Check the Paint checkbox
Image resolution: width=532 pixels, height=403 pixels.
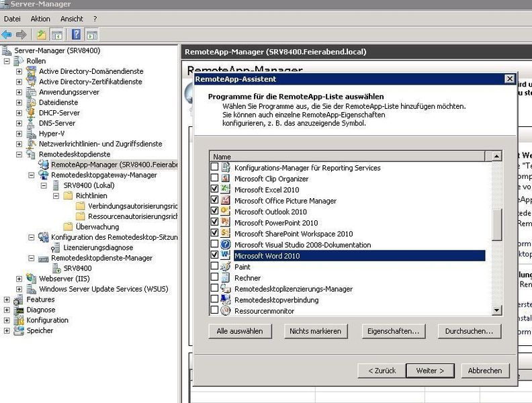pos(214,265)
